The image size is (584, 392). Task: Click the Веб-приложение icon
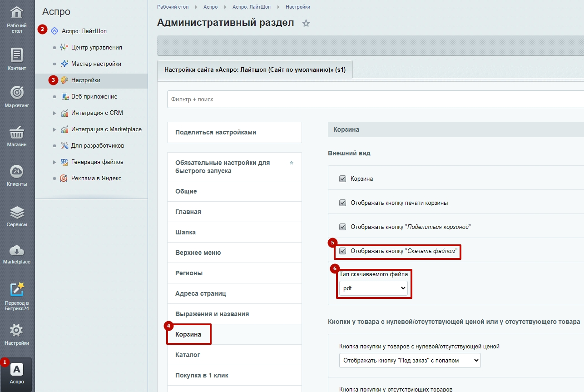tap(64, 96)
